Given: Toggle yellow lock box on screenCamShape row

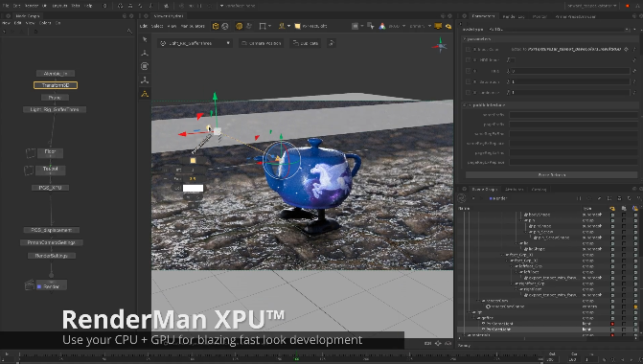Looking at the screenshot, I should point(635,307).
